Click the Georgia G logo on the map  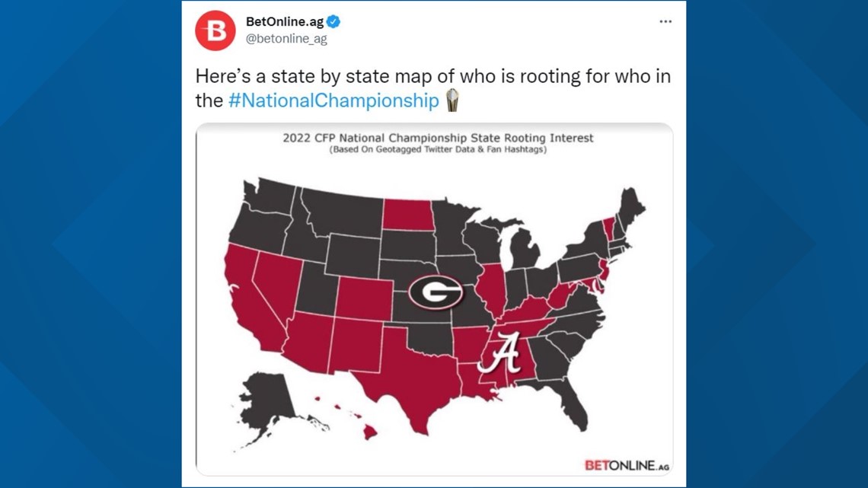point(435,292)
